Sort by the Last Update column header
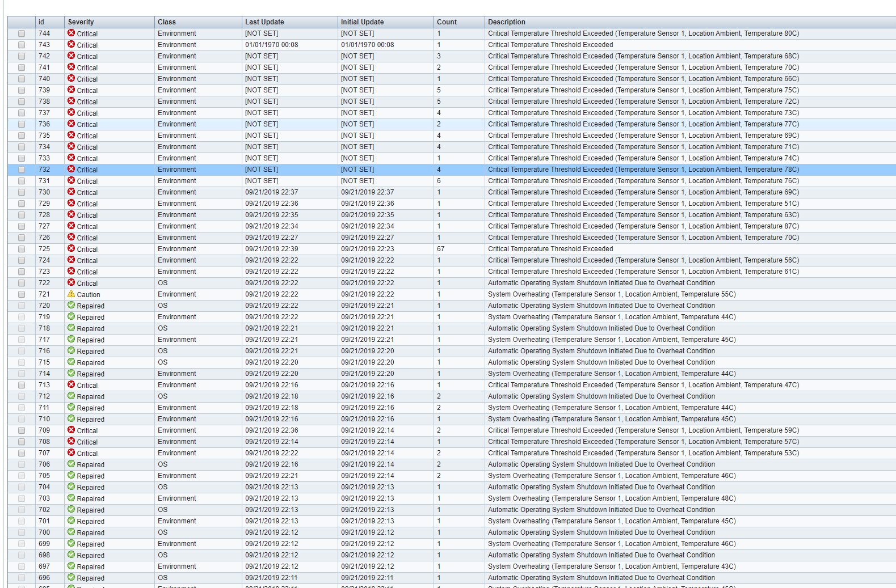 [x=264, y=22]
